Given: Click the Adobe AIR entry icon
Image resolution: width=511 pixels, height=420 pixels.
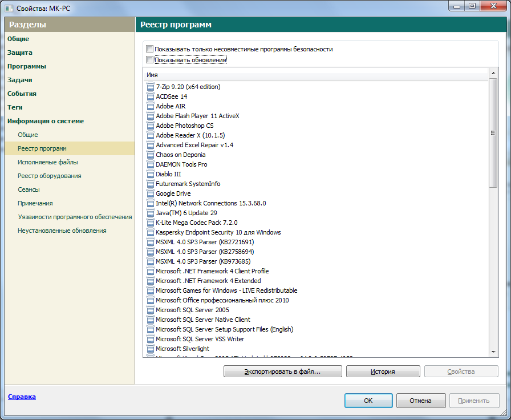Looking at the screenshot, I should (150, 106).
